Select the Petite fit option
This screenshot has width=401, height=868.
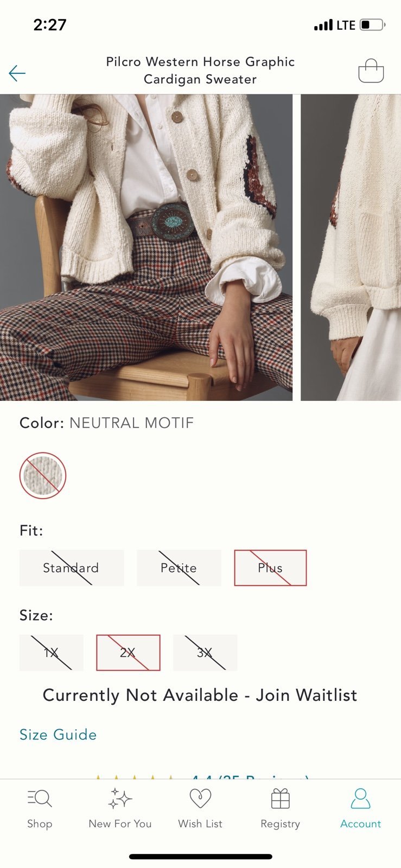pyautogui.click(x=179, y=568)
